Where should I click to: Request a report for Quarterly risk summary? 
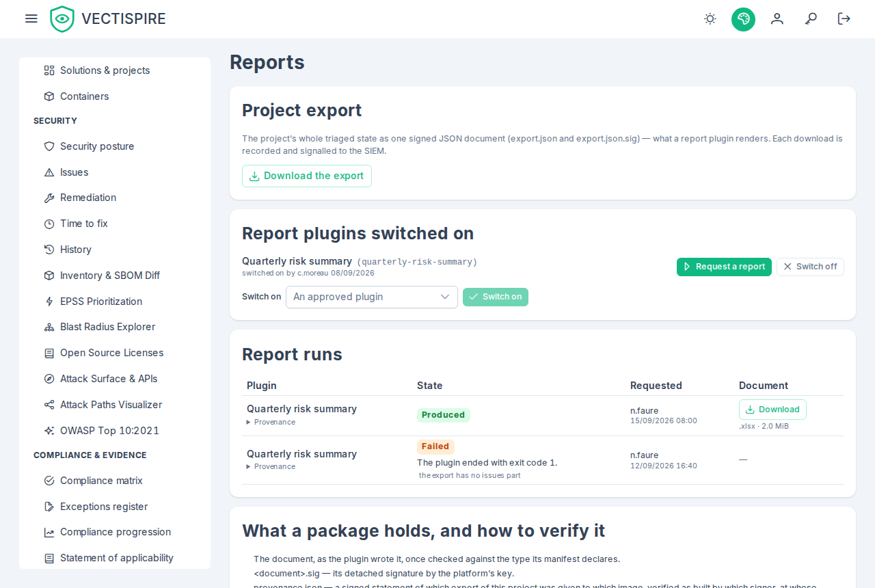tap(724, 267)
